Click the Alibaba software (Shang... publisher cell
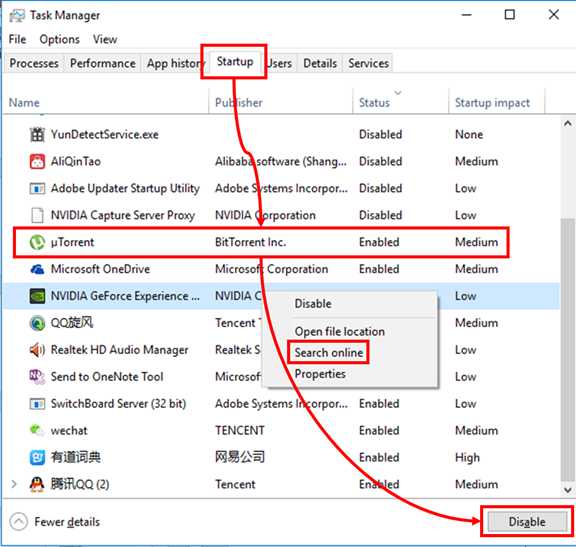Image resolution: width=576 pixels, height=547 pixels. tap(281, 161)
